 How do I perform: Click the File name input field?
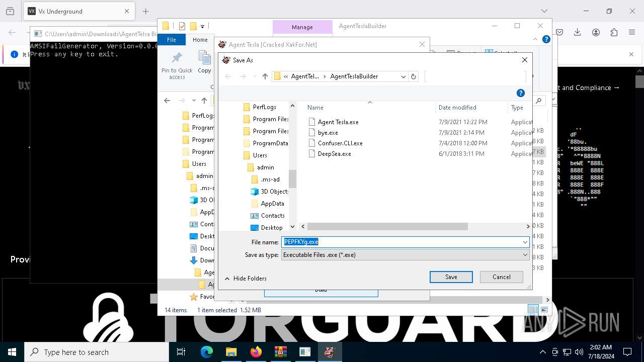point(401,242)
